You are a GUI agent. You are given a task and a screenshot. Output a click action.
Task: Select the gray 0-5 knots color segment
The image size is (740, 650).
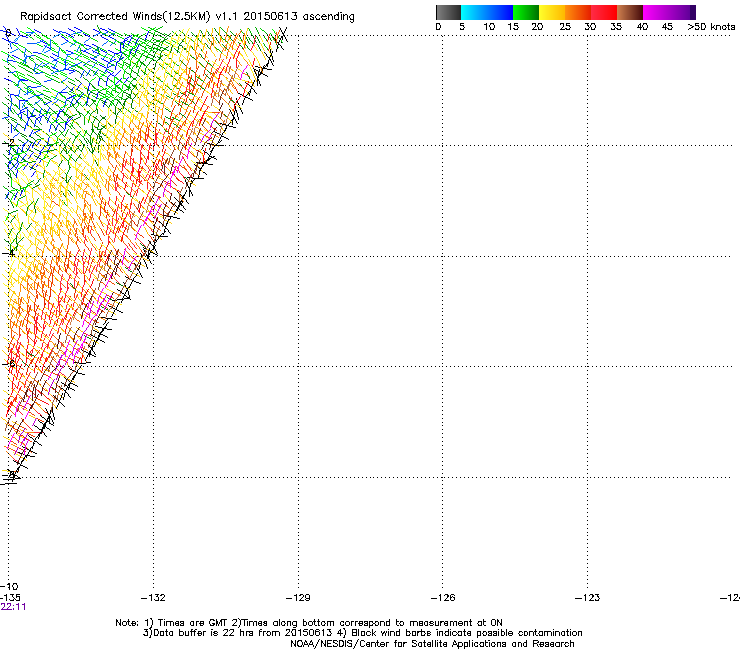(x=448, y=12)
